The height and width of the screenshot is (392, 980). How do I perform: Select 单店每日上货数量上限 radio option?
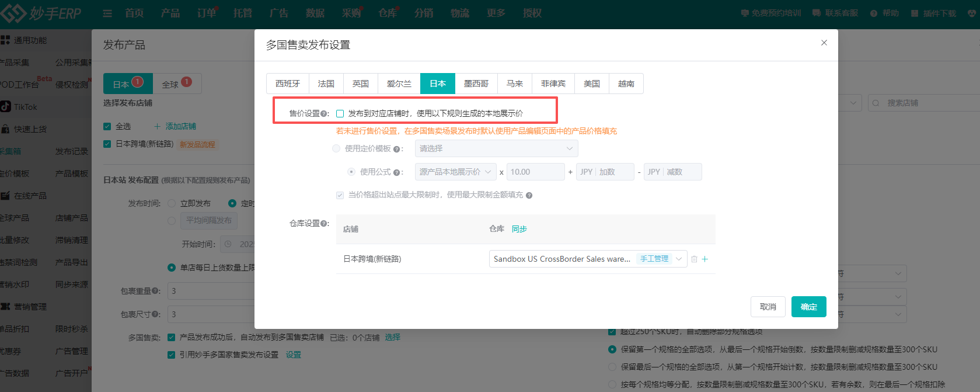[172, 268]
